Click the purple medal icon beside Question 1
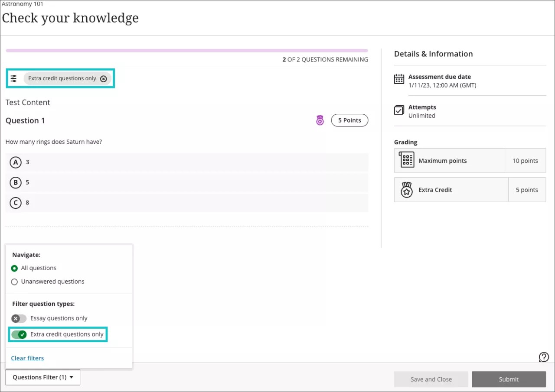Screen dimensions: 555x392 (x=320, y=120)
